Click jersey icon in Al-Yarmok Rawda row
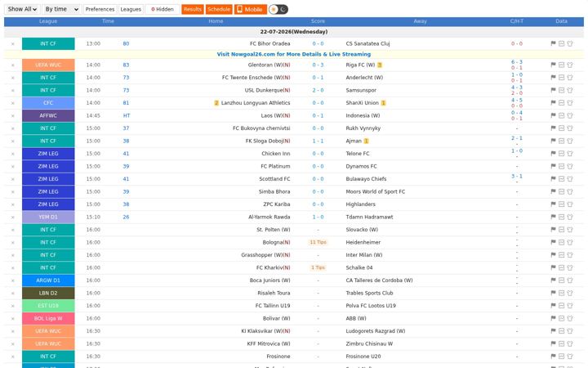The image size is (588, 368). coord(570,217)
